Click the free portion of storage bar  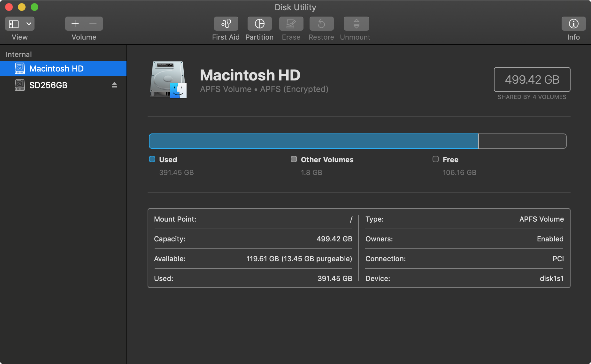pos(523,141)
